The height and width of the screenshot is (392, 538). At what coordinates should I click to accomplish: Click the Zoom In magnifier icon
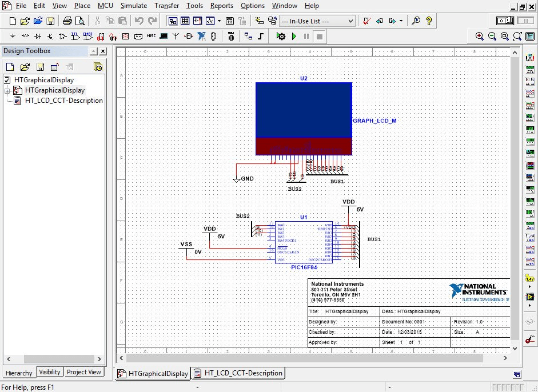(x=480, y=36)
